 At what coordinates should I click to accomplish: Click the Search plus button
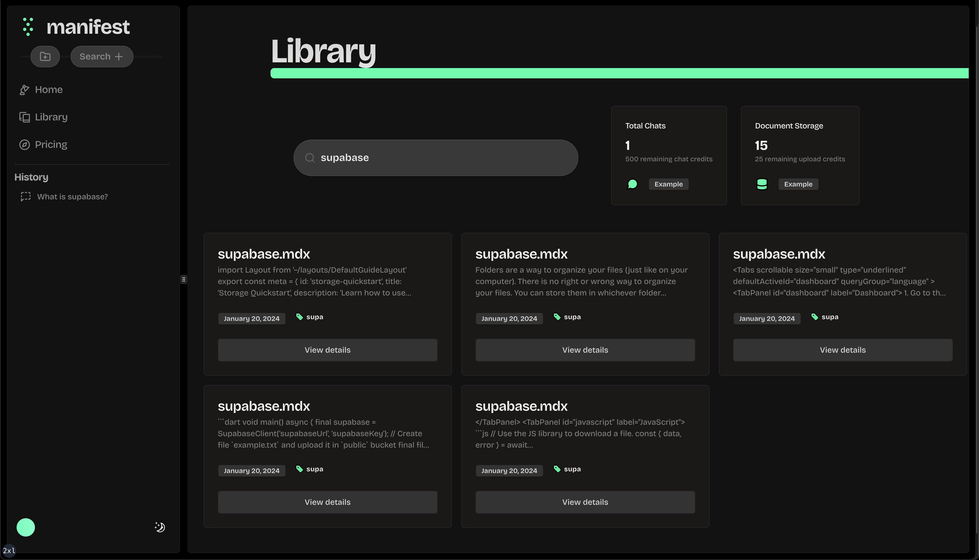coord(102,57)
